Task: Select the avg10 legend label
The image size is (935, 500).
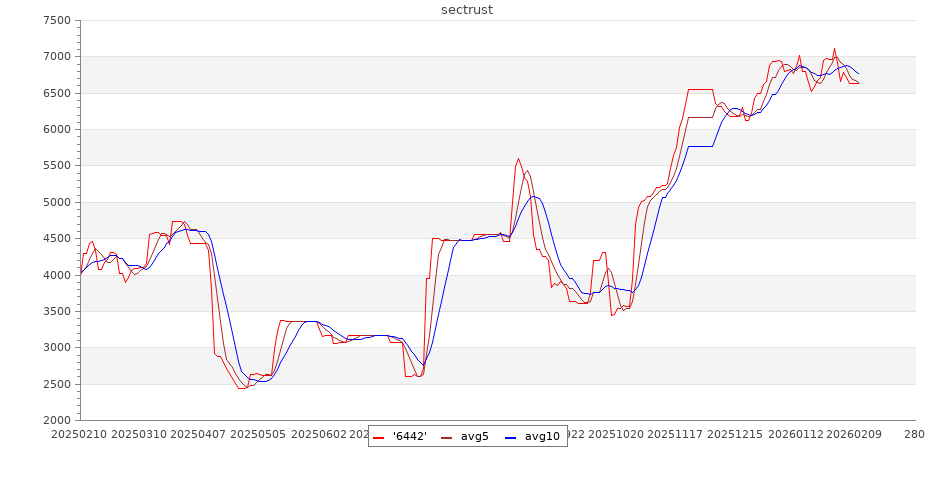Action: pyautogui.click(x=542, y=436)
